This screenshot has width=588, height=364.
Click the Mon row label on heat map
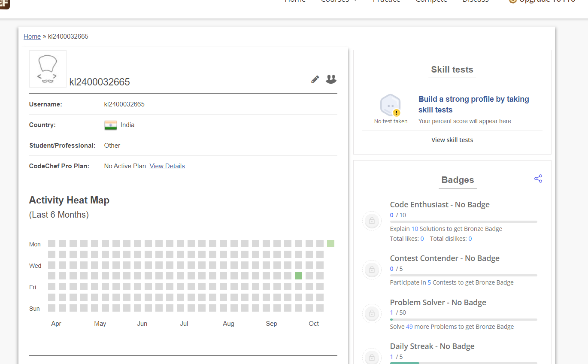[35, 244]
